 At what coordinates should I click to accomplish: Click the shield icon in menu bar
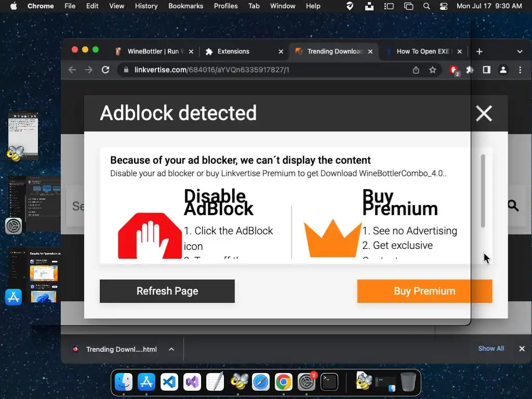(350, 6)
